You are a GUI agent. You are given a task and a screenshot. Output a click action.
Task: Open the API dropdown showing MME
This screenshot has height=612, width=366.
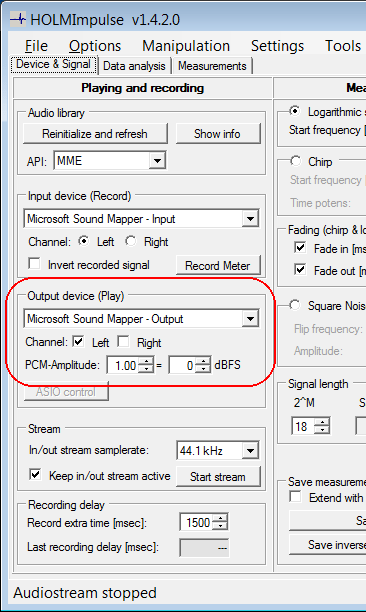157,160
